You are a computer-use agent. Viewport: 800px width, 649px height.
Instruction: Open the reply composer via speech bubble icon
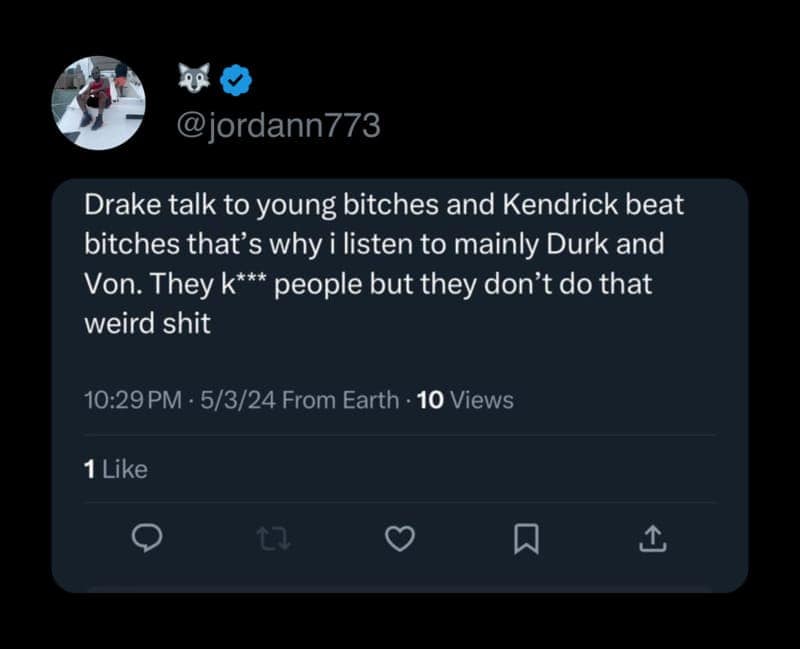pyautogui.click(x=148, y=539)
